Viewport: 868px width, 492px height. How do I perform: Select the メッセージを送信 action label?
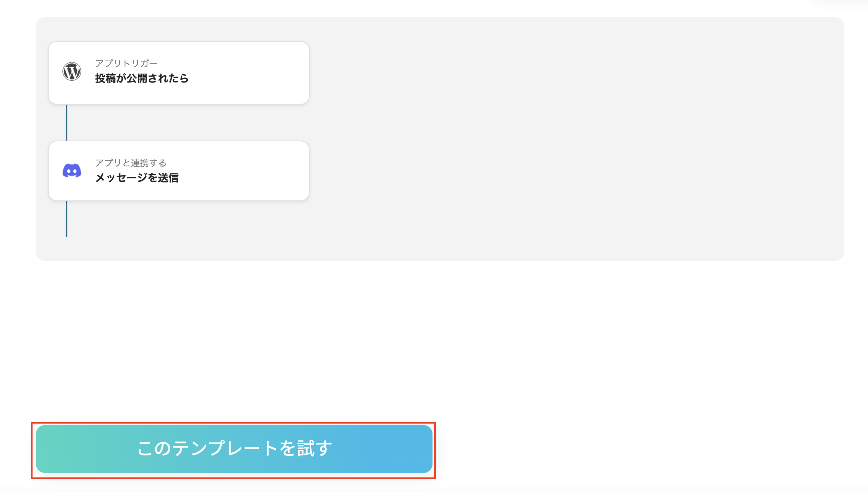click(137, 178)
